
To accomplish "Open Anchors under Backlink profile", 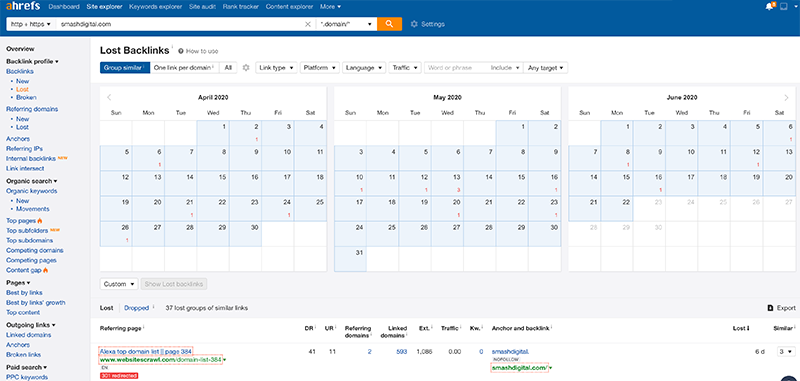I will pyautogui.click(x=18, y=139).
